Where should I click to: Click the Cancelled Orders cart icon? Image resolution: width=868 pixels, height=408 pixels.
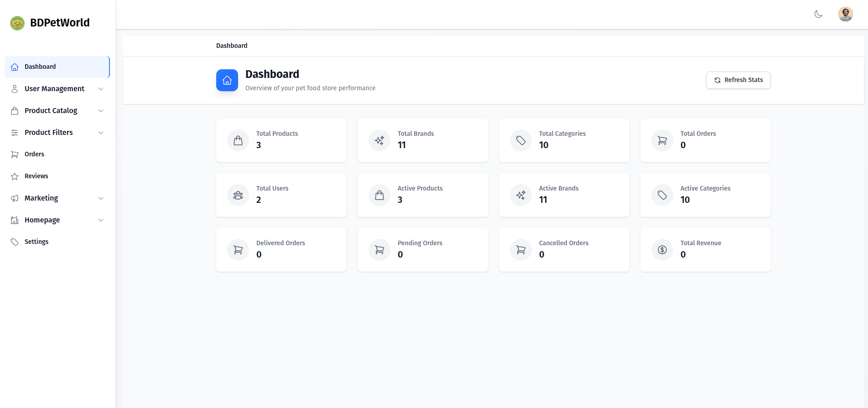point(521,250)
